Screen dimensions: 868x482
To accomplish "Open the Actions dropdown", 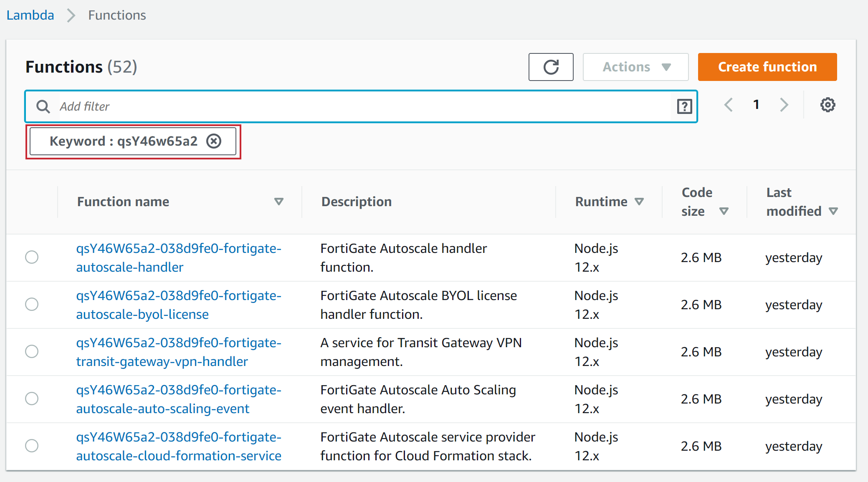I will click(x=635, y=67).
